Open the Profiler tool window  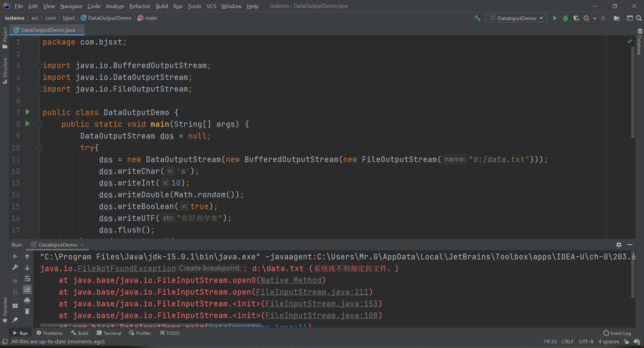(x=140, y=333)
